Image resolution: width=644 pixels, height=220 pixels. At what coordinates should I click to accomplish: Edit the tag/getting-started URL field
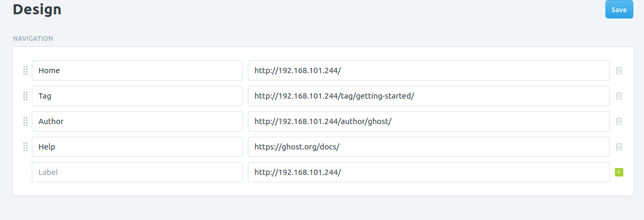point(429,96)
